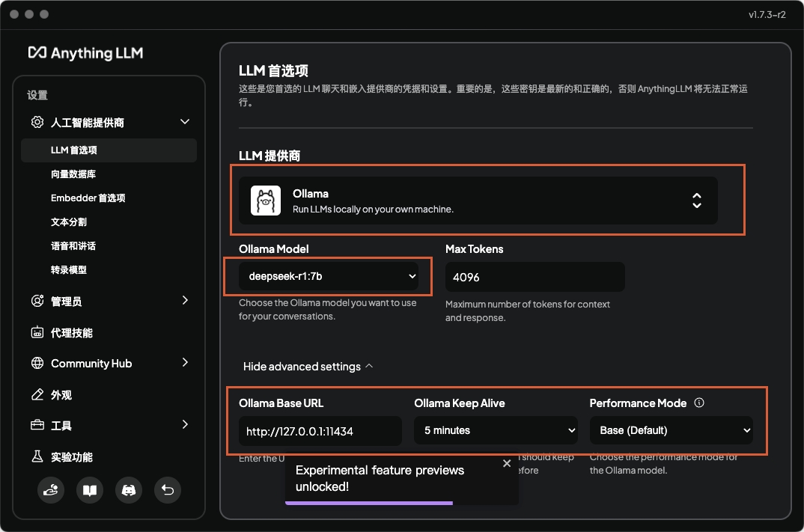Select LLM 首选项 menu item
This screenshot has height=532, width=804.
[109, 150]
